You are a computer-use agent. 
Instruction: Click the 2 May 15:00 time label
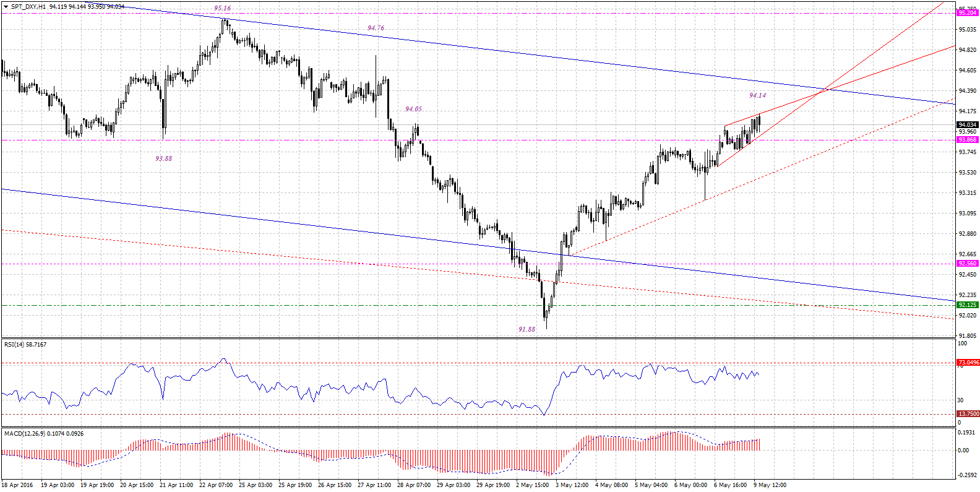pos(533,485)
